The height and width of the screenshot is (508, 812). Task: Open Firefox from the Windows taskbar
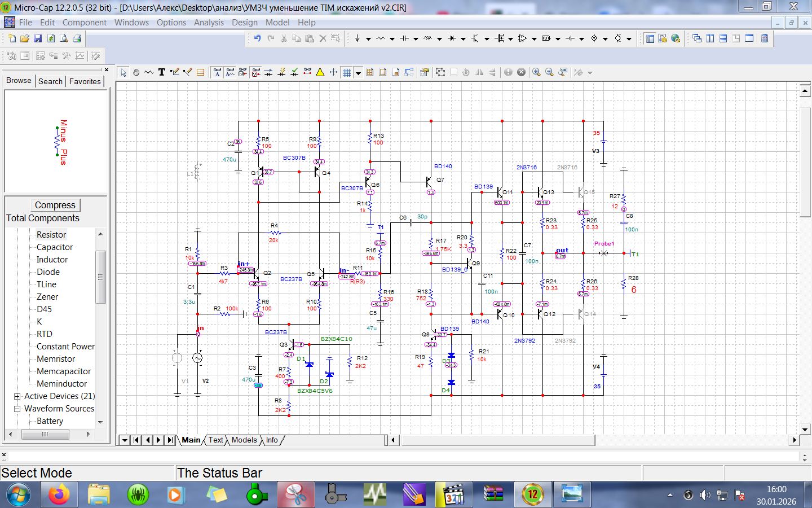coord(59,494)
